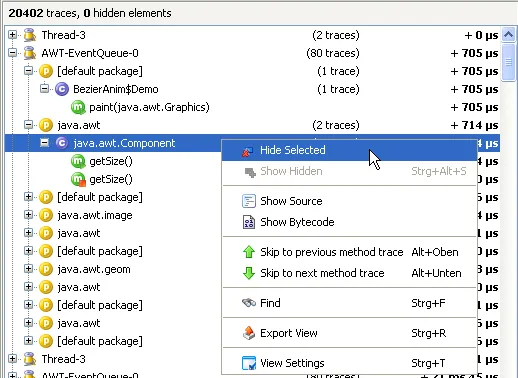The width and height of the screenshot is (518, 378).
Task: Expand the Thread-3 node showing + 0 µs
Action: tap(12, 35)
